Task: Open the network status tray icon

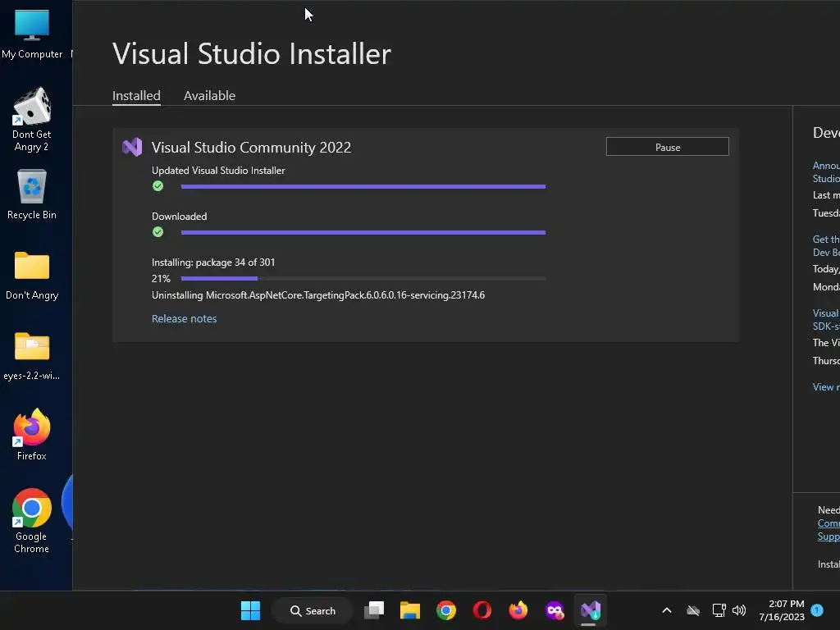Action: click(719, 610)
